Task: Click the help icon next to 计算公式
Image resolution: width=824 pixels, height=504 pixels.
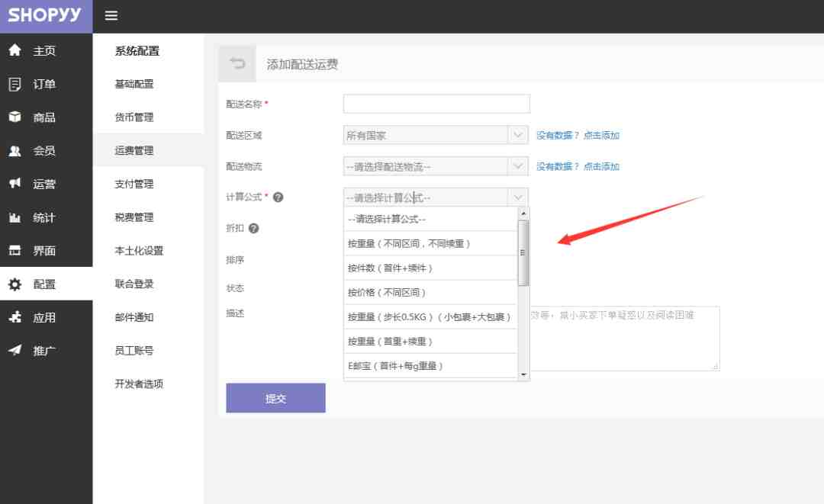Action: (x=278, y=197)
